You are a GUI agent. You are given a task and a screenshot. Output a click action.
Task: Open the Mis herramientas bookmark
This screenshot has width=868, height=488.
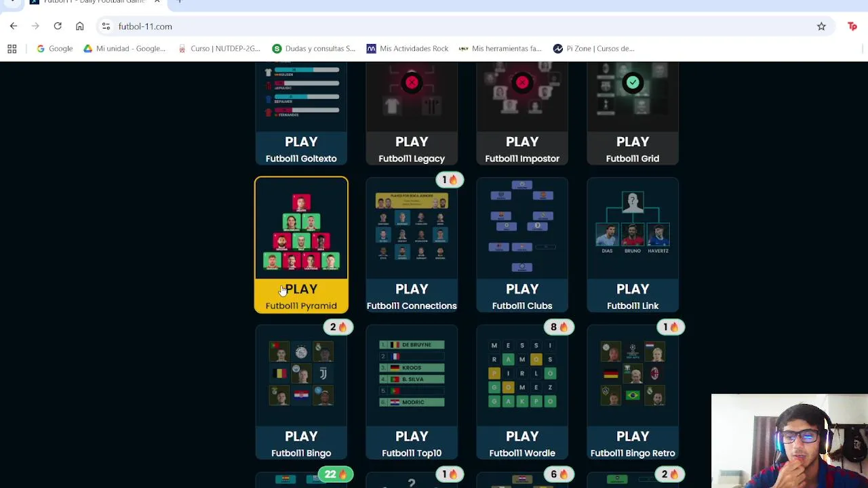click(x=500, y=49)
